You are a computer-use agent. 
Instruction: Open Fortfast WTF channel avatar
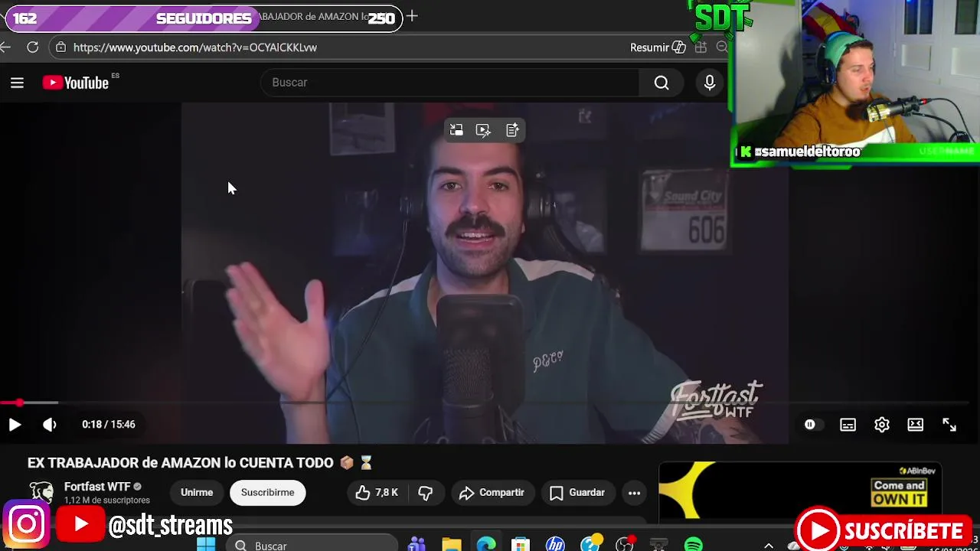point(41,492)
